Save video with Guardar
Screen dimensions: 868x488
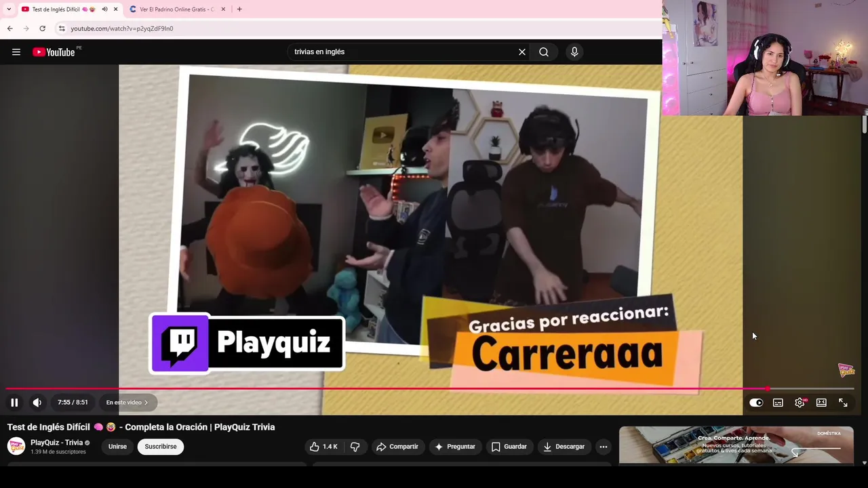pyautogui.click(x=509, y=447)
